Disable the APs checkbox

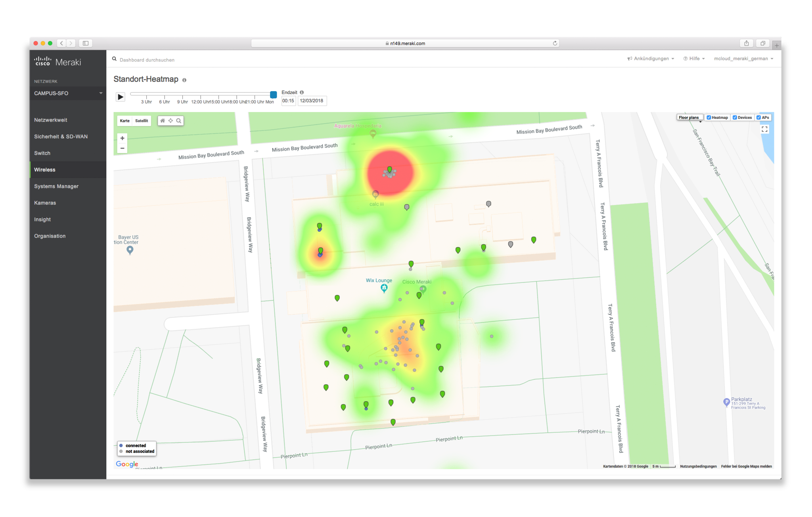[x=758, y=118]
